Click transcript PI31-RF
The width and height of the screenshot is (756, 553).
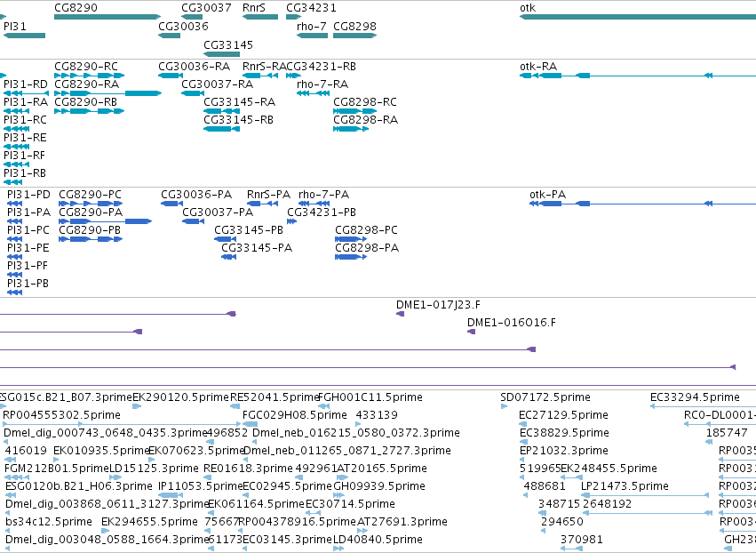pos(24,156)
